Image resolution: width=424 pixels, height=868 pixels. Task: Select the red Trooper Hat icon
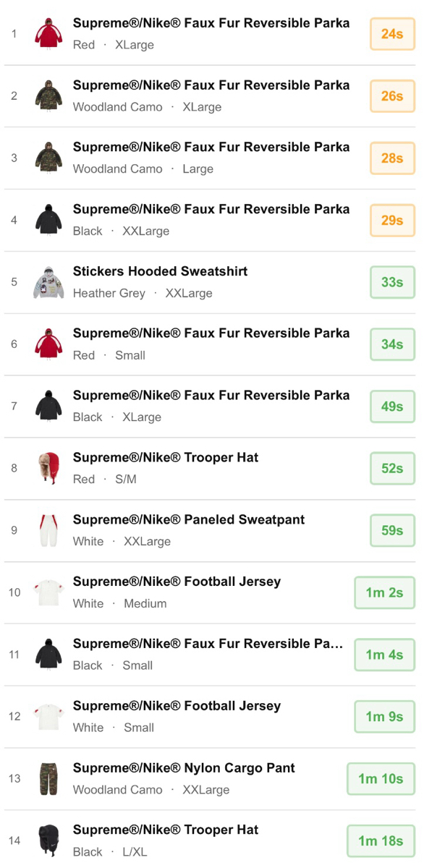(48, 468)
